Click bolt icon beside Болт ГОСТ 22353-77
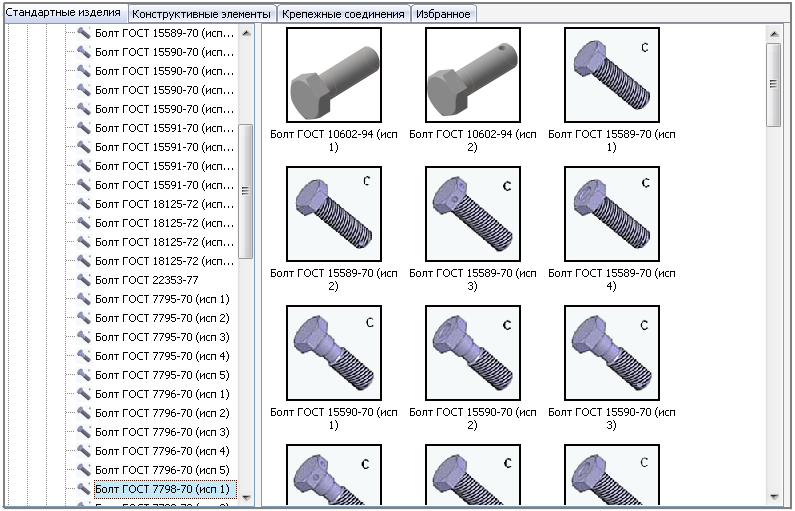Screen dimensions: 795x511 [x=84, y=279]
